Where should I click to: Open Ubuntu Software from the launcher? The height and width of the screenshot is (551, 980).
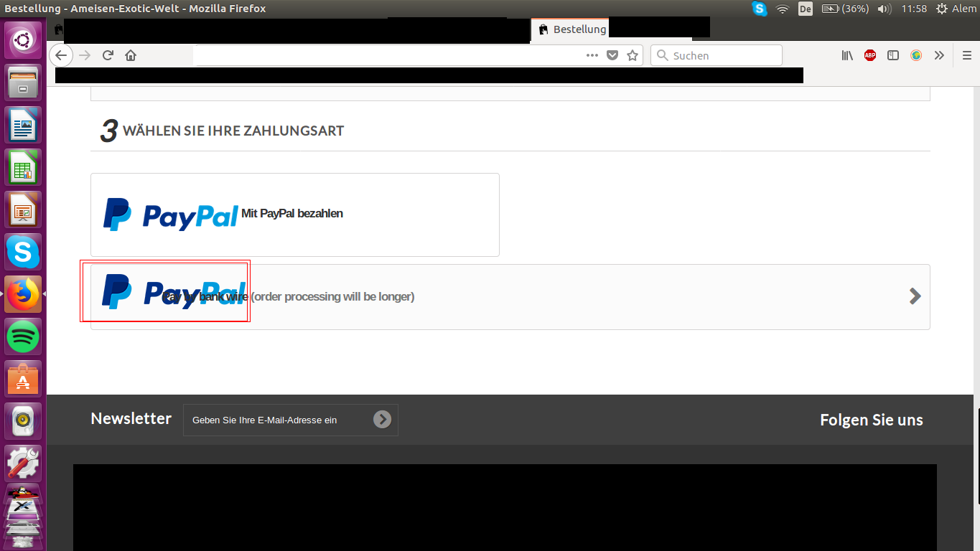pyautogui.click(x=24, y=379)
